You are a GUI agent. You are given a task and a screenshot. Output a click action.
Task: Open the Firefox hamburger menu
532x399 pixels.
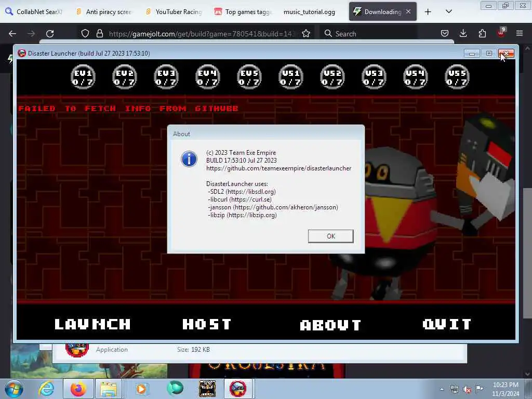click(520, 34)
